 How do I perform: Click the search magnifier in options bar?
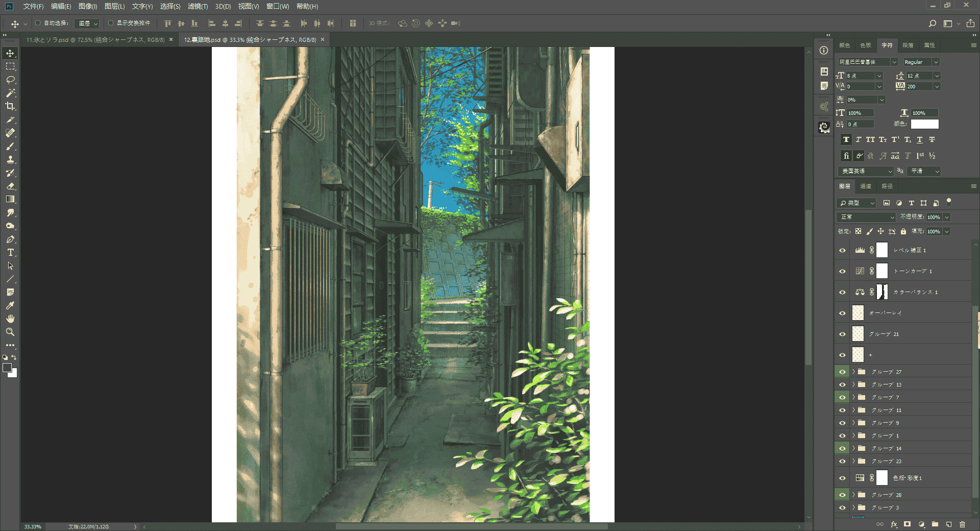(x=932, y=23)
